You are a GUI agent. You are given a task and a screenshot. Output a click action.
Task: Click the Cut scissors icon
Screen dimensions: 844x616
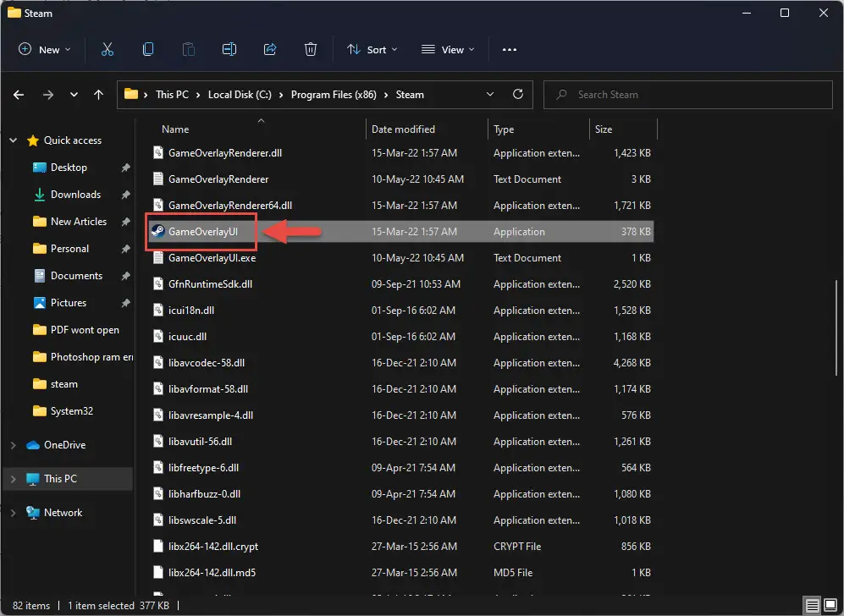click(108, 49)
